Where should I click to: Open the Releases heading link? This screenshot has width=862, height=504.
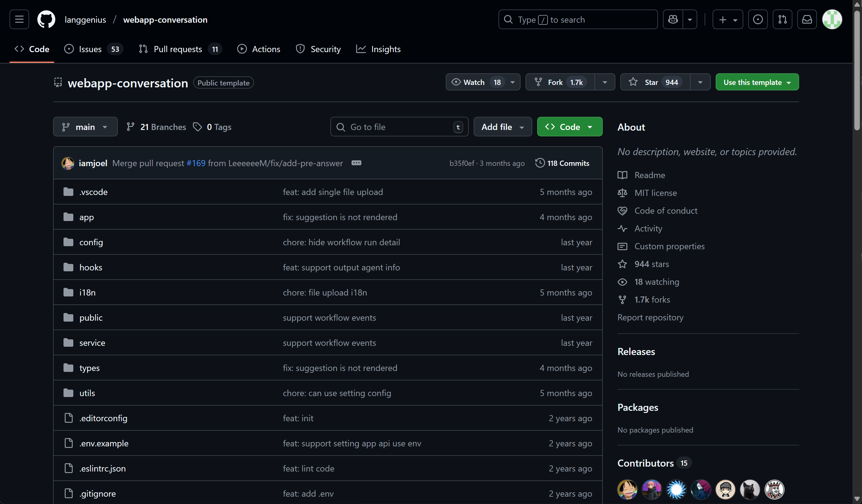tap(636, 352)
